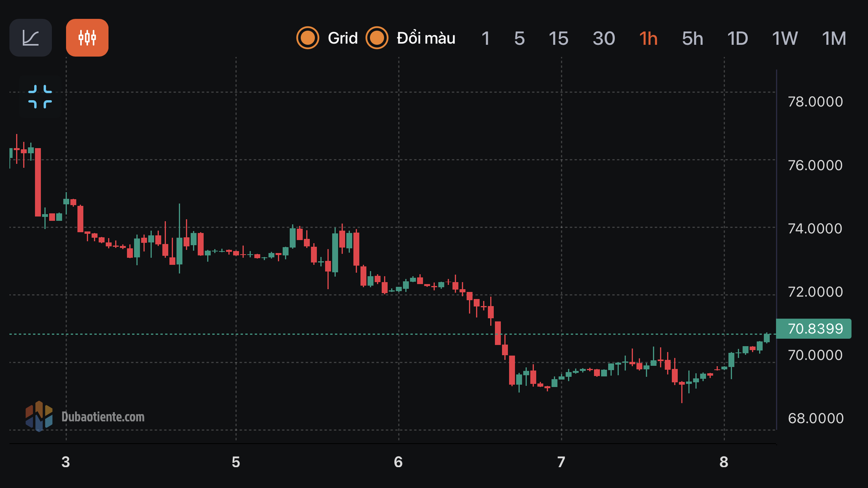
Task: Select the 5h timeframe
Action: [x=692, y=39]
